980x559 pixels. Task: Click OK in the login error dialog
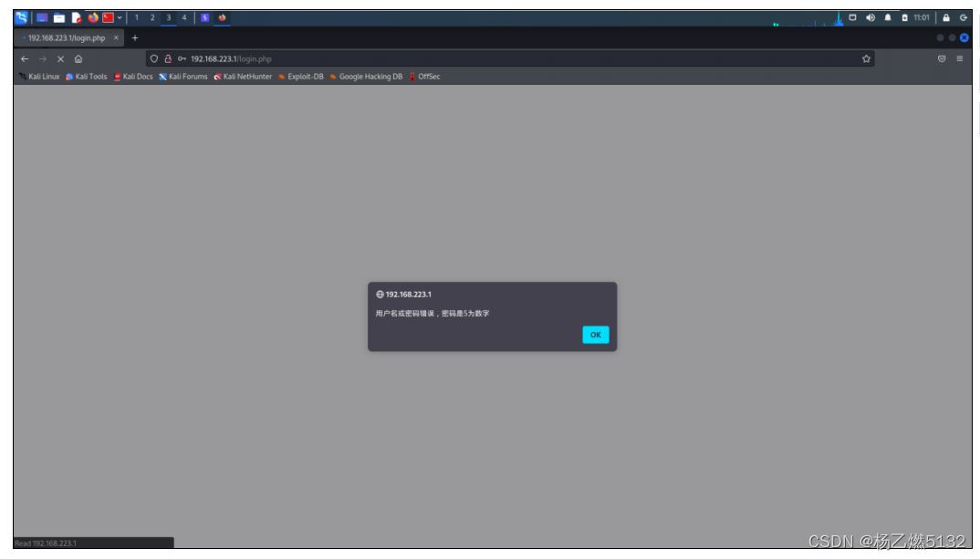coord(595,335)
